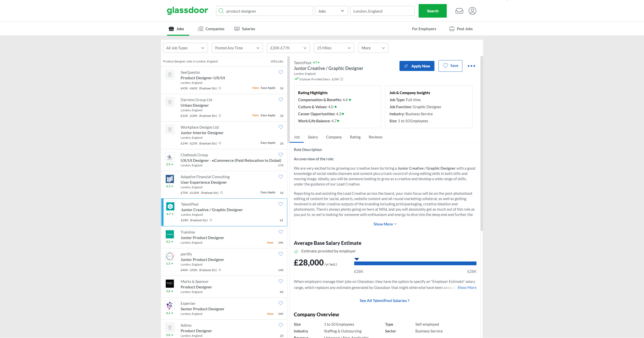The height and width of the screenshot is (338, 644).
Task: Click inside the product designer search field
Action: (264, 11)
